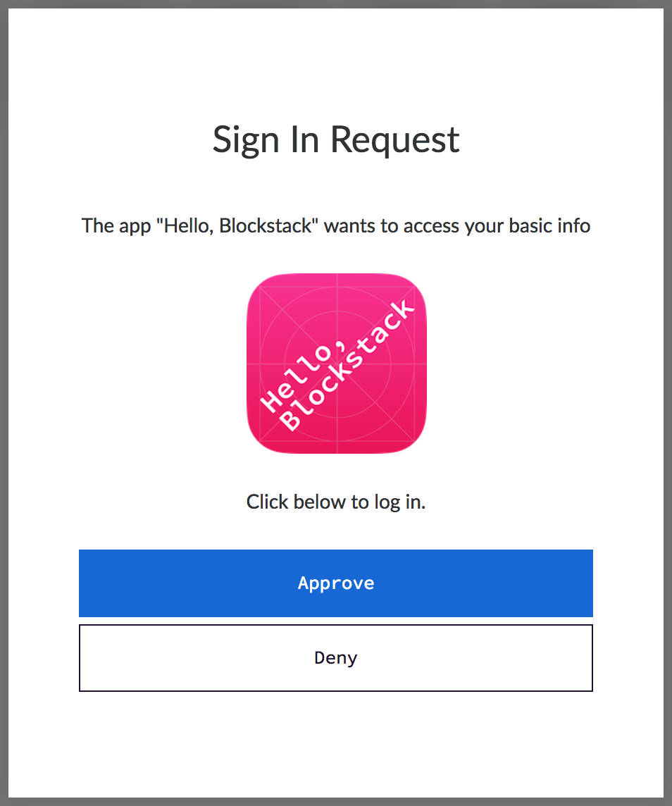Click the word 'Deny' on the outlined button
Viewport: 672px width, 806px height.
(x=336, y=657)
